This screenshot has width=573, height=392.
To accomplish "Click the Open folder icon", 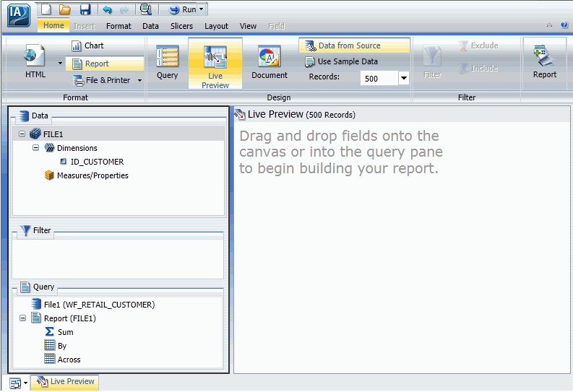I will pos(65,9).
